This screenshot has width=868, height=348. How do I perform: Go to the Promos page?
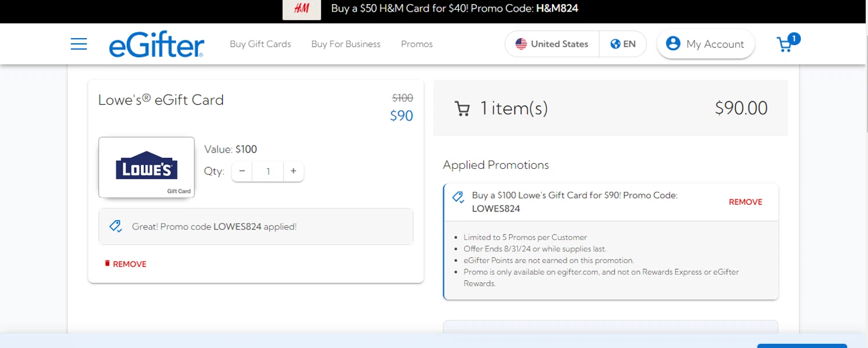[x=417, y=44]
